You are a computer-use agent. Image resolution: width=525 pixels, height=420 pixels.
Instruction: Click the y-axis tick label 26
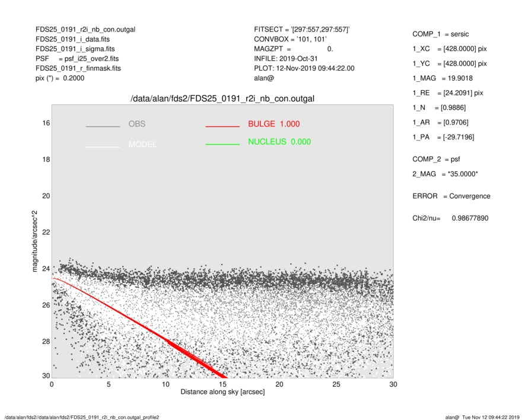(x=46, y=305)
